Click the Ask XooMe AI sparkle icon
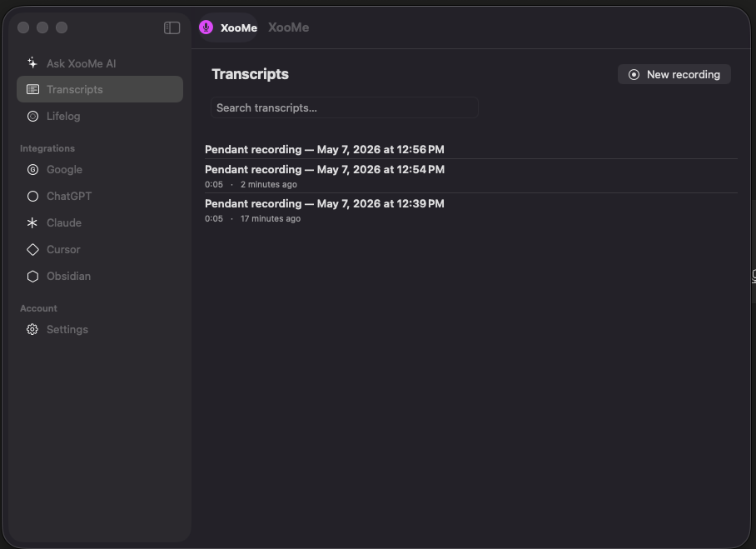Image resolution: width=756 pixels, height=549 pixels. [x=32, y=63]
